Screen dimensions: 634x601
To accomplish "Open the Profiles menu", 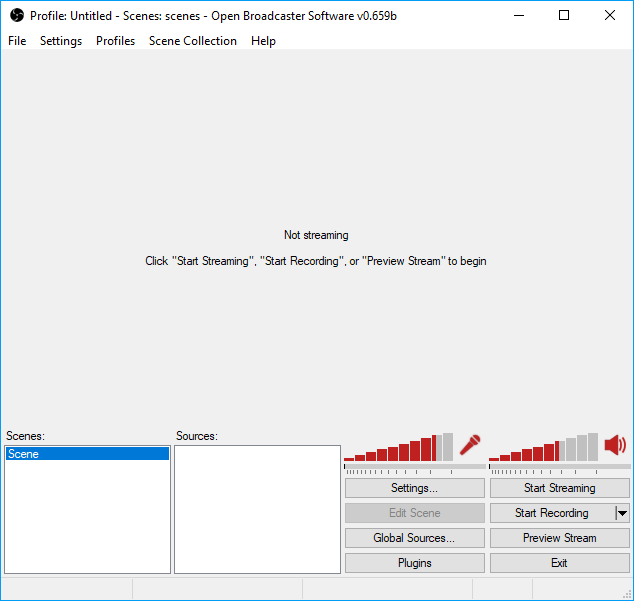I will point(115,41).
